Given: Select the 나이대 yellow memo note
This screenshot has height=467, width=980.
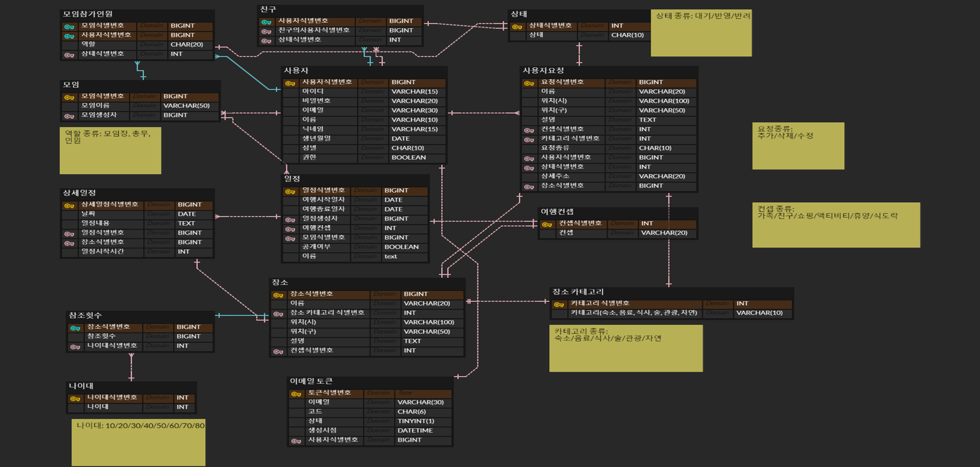Looking at the screenshot, I should [x=138, y=442].
